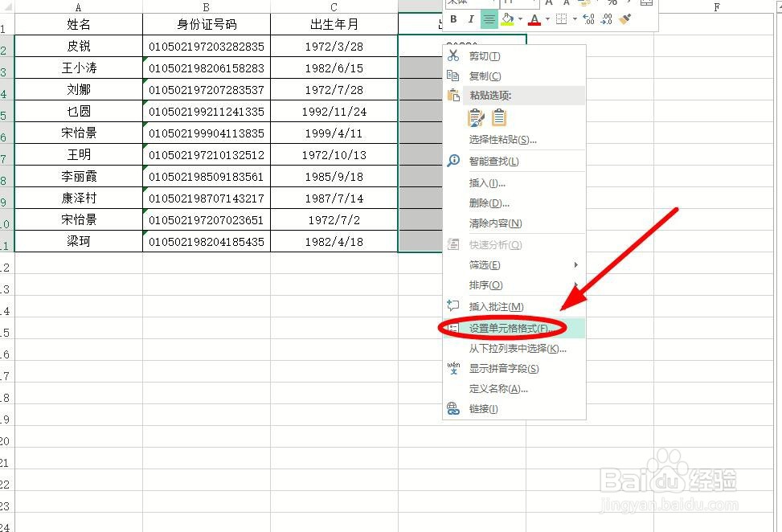Choose 清除内容(N) to clear contents
The image size is (782, 532).
point(514,223)
